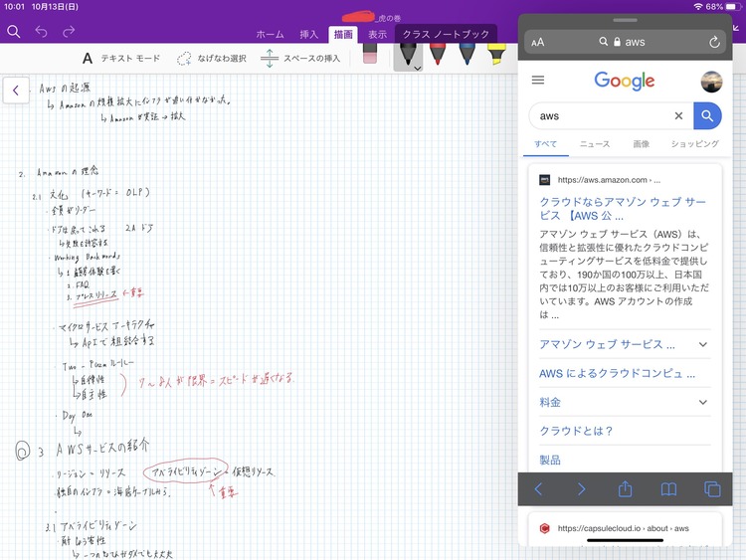The image size is (746, 560).
Task: Open Safari text size AA menu
Action: [537, 43]
